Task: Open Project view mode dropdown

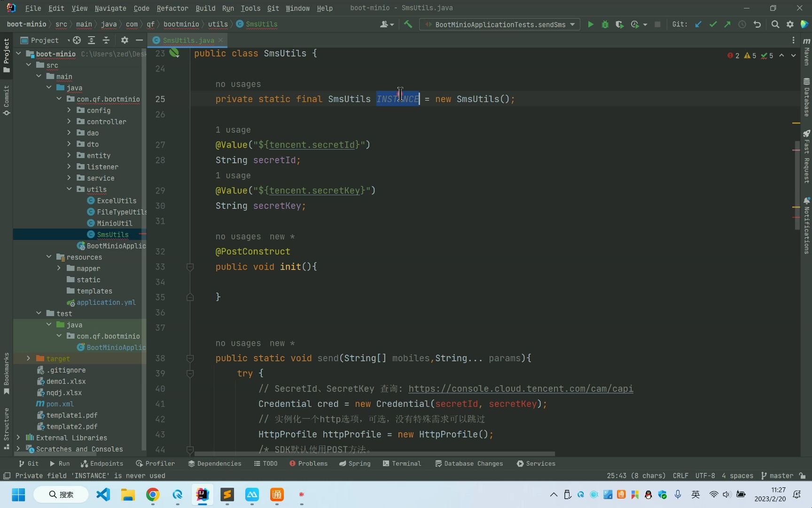Action: click(69, 40)
